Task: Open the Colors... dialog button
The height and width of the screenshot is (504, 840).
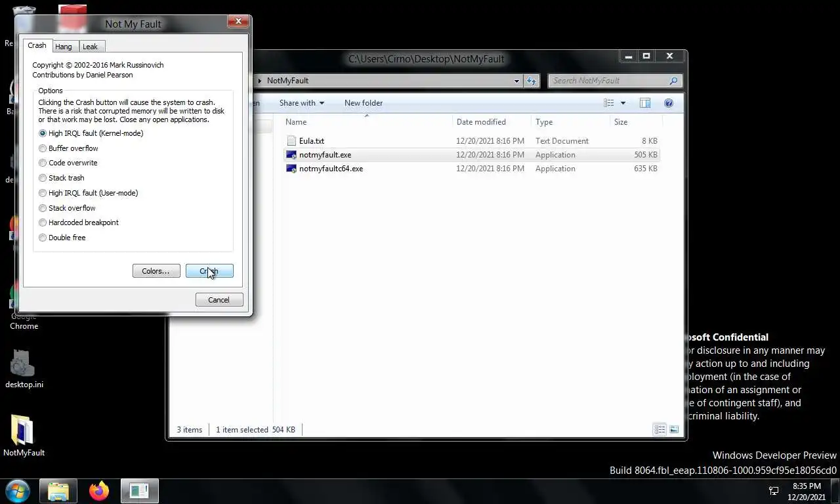Action: [x=156, y=271]
